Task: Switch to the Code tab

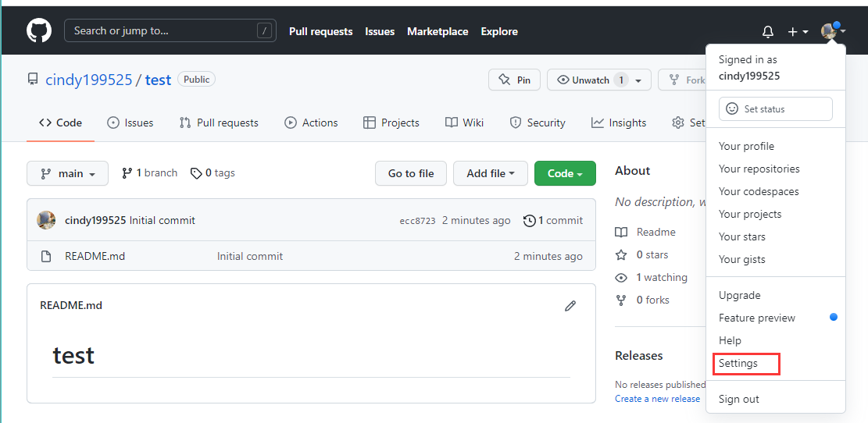Action: point(60,123)
